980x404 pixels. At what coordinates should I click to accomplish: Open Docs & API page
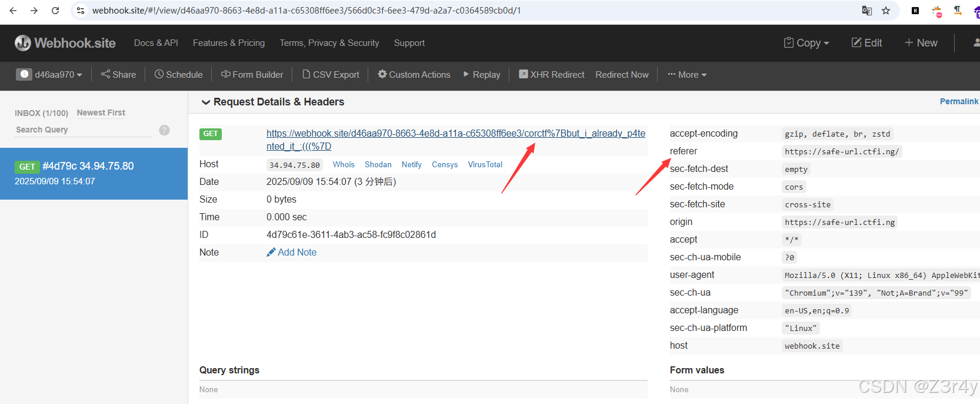pos(156,43)
